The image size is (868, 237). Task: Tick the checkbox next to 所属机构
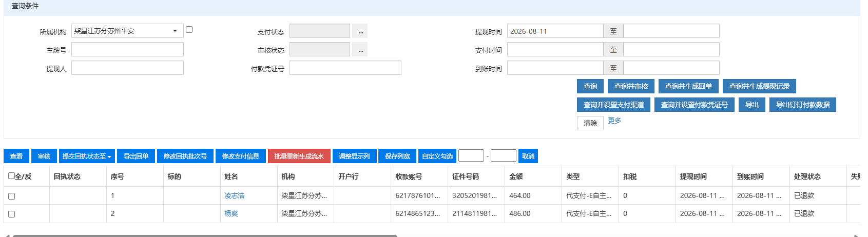point(189,30)
